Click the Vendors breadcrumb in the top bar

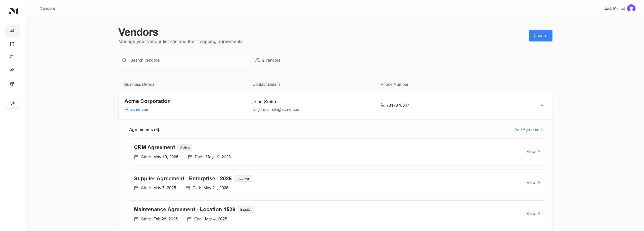[47, 8]
